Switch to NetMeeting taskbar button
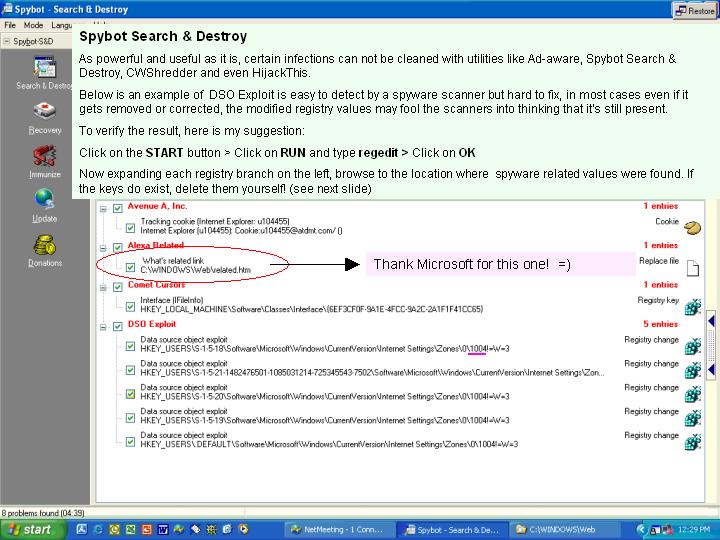 tap(338, 529)
